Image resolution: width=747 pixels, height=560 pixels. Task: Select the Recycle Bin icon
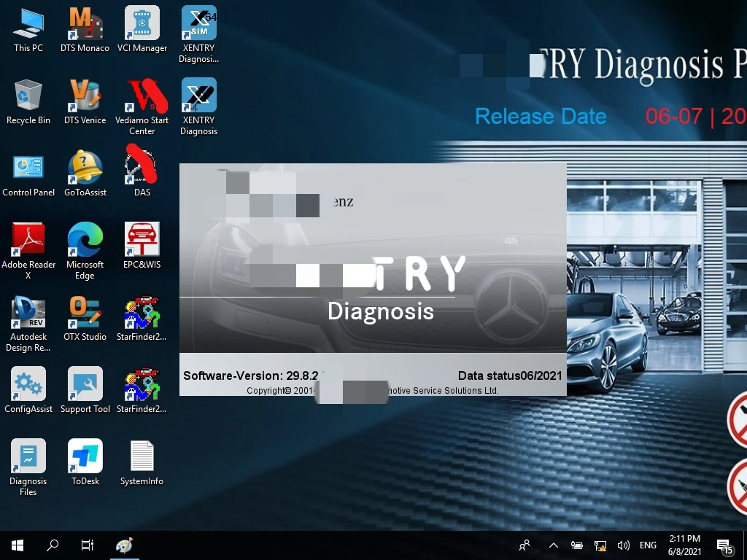pyautogui.click(x=28, y=98)
